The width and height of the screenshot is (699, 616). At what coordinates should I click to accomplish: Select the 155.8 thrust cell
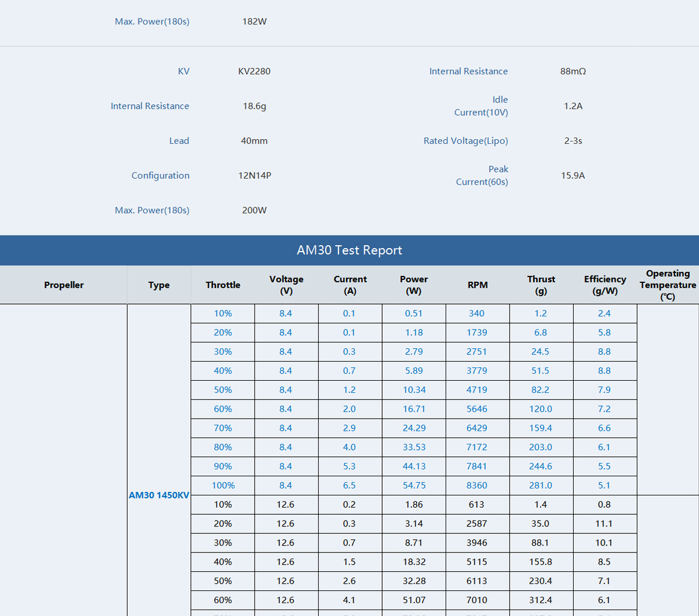pyautogui.click(x=541, y=562)
